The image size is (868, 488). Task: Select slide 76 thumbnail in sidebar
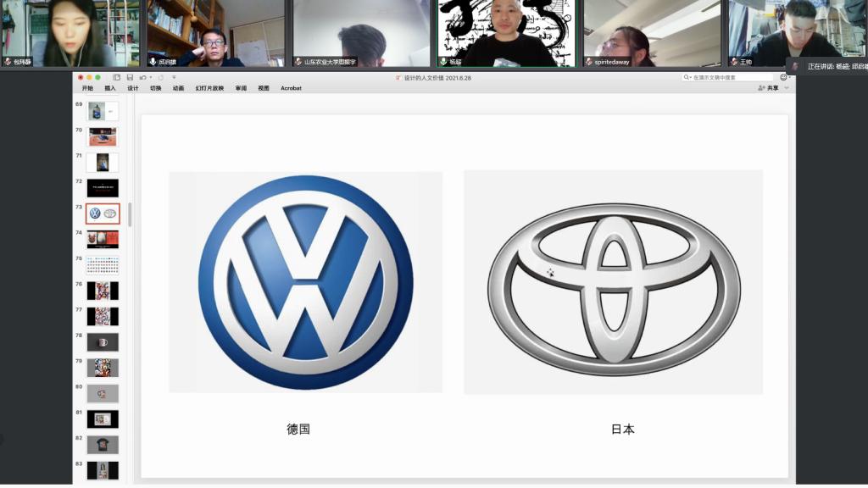[x=103, y=291]
